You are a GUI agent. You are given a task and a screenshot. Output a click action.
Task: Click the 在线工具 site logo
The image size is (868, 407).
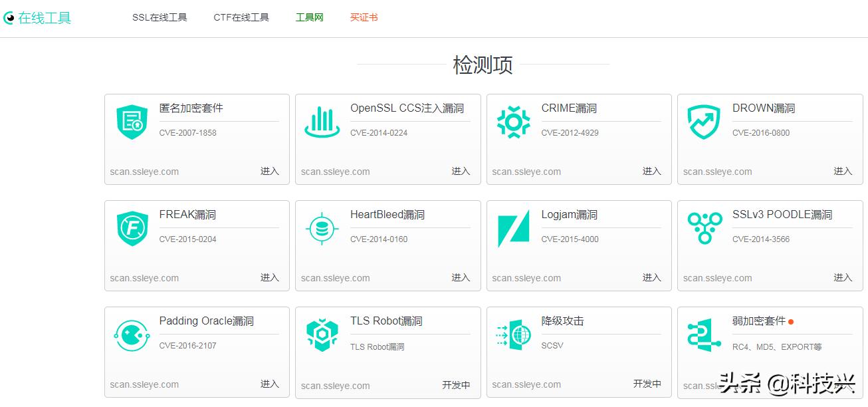pos(38,17)
